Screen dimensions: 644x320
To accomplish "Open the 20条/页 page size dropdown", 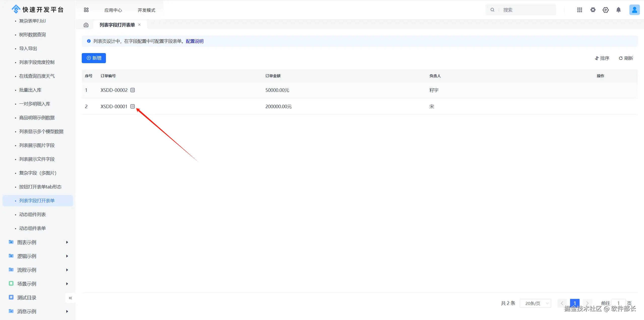I will (x=535, y=303).
